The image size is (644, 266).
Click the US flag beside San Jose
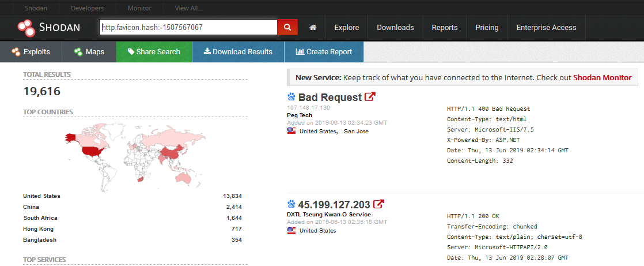pyautogui.click(x=291, y=131)
